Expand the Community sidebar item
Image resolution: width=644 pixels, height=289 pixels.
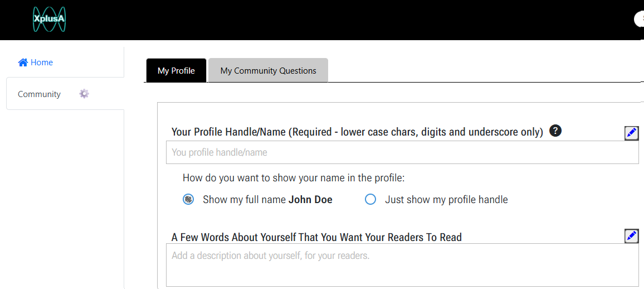[x=39, y=94]
